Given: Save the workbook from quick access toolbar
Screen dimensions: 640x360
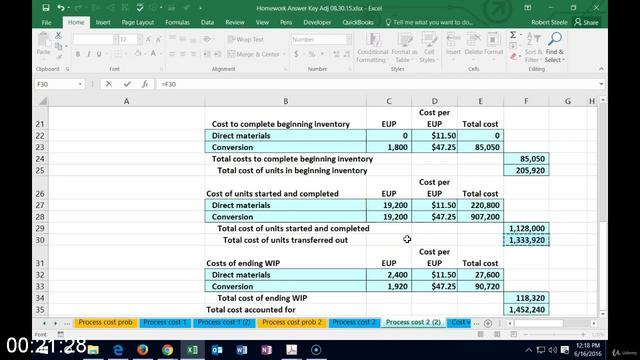Looking at the screenshot, I should click(x=46, y=8).
